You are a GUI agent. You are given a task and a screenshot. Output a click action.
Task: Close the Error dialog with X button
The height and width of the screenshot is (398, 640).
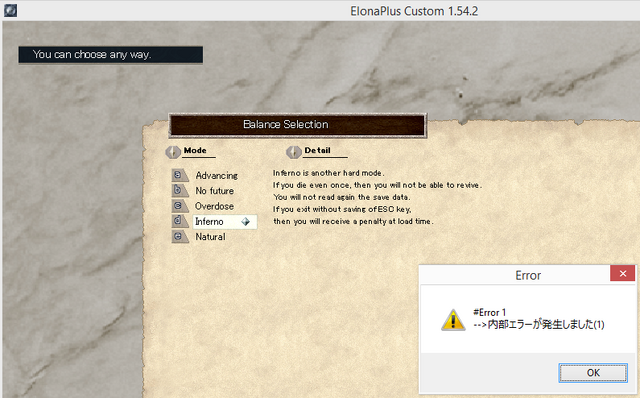pos(622,273)
